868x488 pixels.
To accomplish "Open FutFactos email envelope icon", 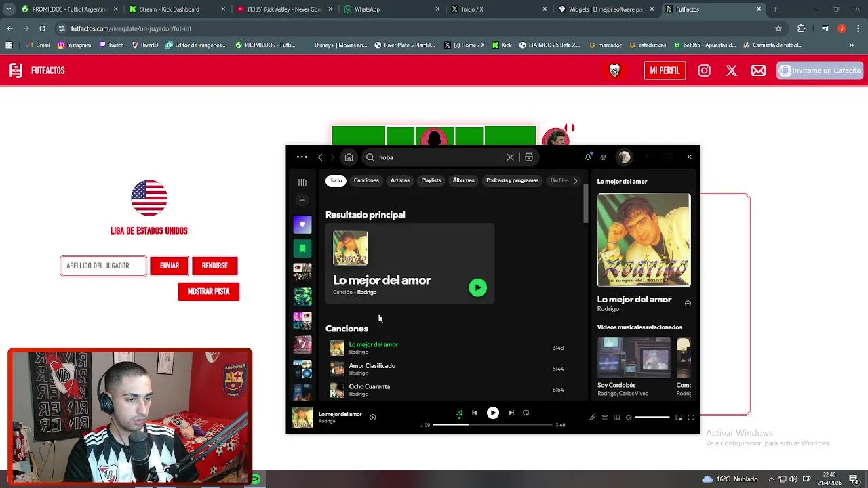I will click(x=759, y=70).
